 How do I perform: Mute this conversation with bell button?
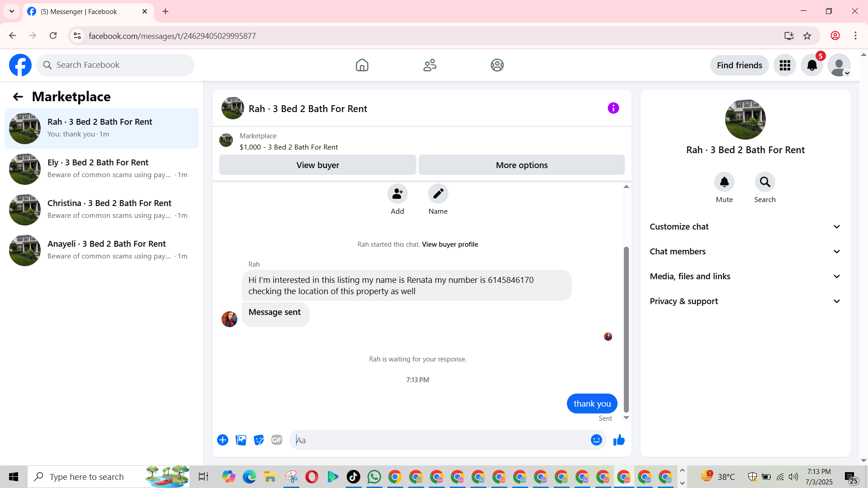coord(724,182)
